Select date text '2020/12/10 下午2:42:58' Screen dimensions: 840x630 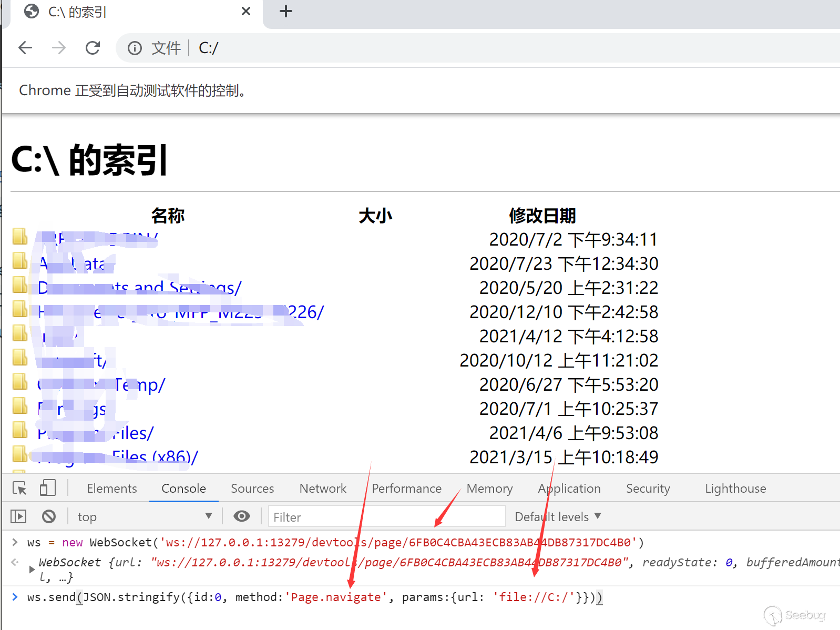(564, 312)
